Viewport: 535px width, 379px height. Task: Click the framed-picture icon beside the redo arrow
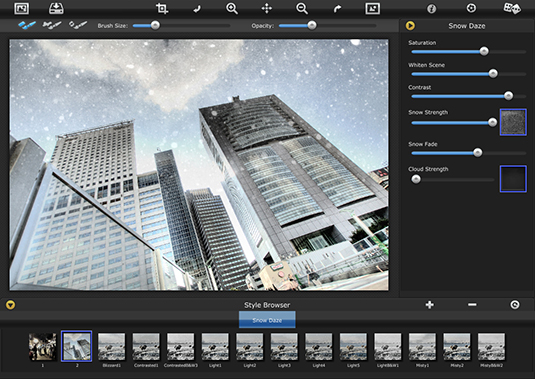coord(373,8)
